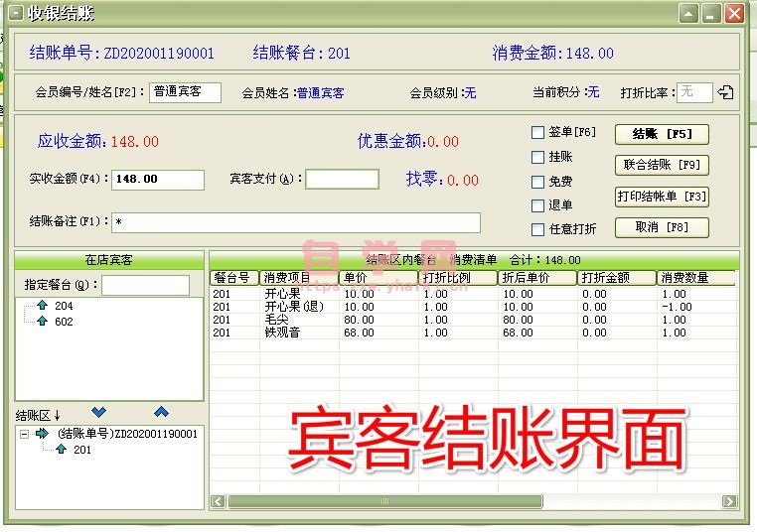The height and width of the screenshot is (532, 757).
Task: Select table 204 in the guest list
Action: click(63, 307)
